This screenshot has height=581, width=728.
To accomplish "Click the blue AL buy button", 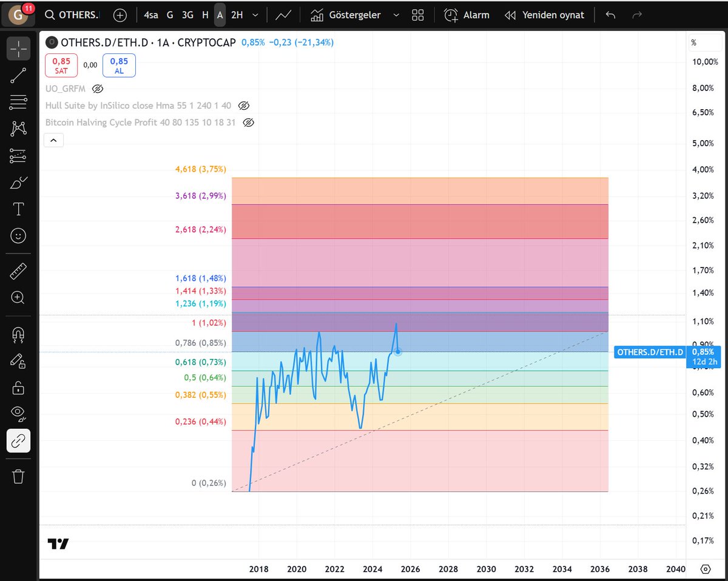I will (119, 65).
